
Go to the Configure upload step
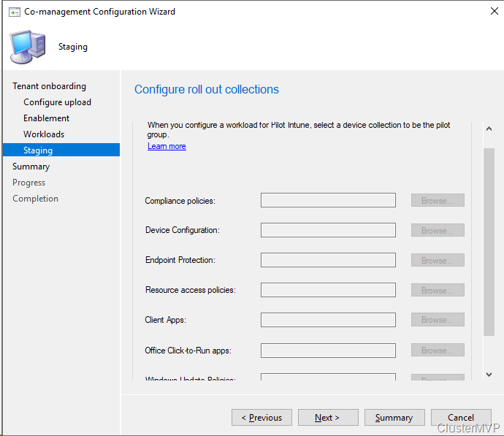coord(57,102)
